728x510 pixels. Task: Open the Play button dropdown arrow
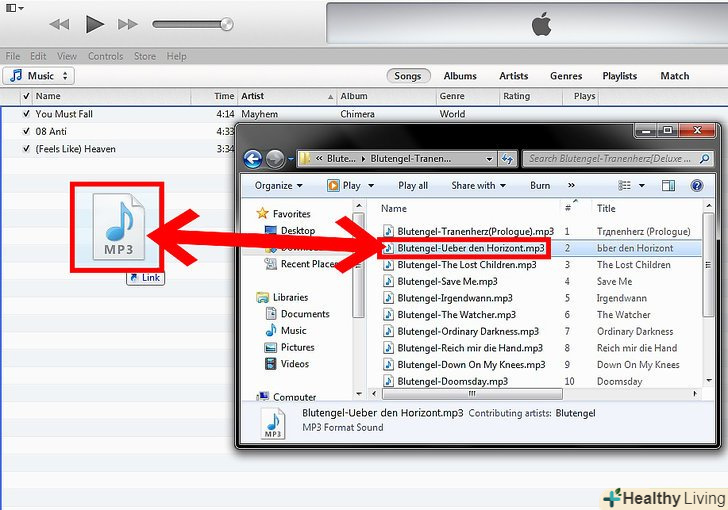(x=371, y=186)
